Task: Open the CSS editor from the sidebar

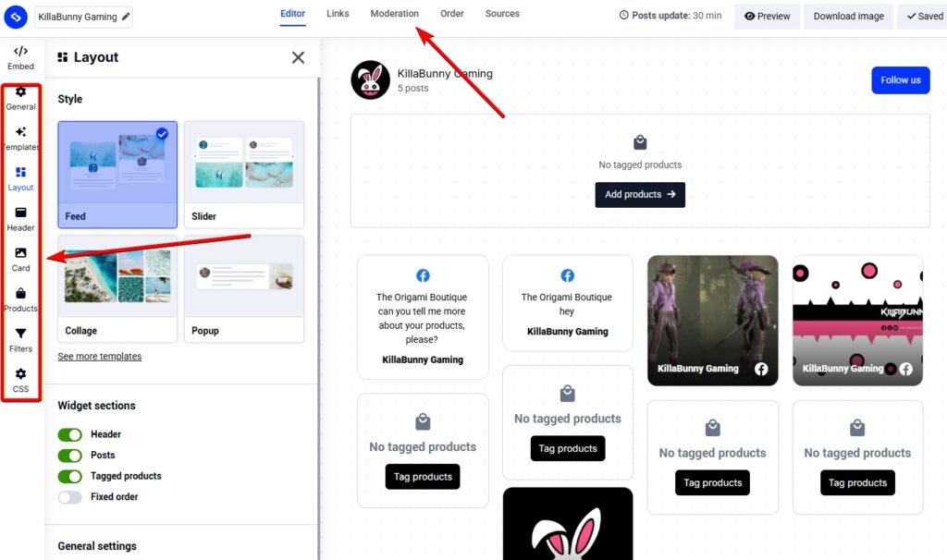Action: coord(20,379)
